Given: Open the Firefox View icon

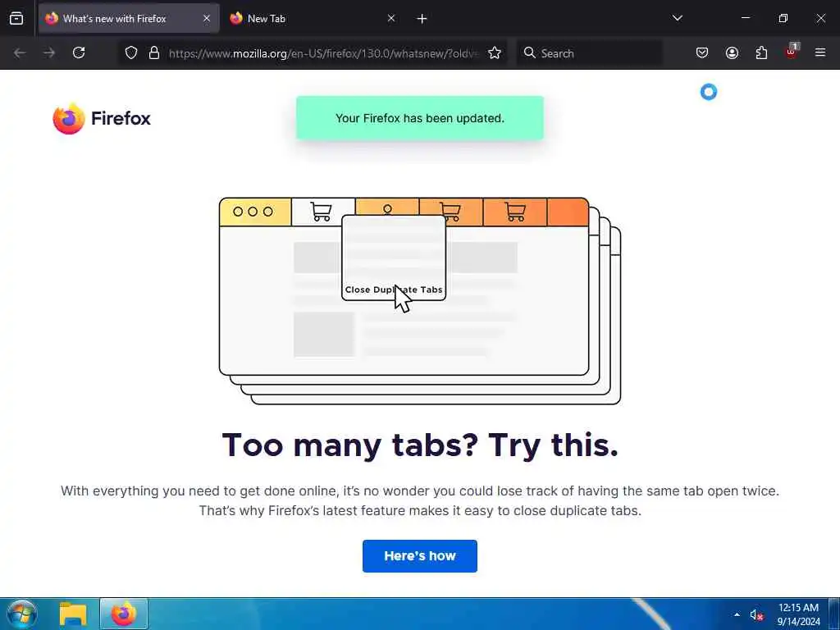Looking at the screenshot, I should click(16, 19).
